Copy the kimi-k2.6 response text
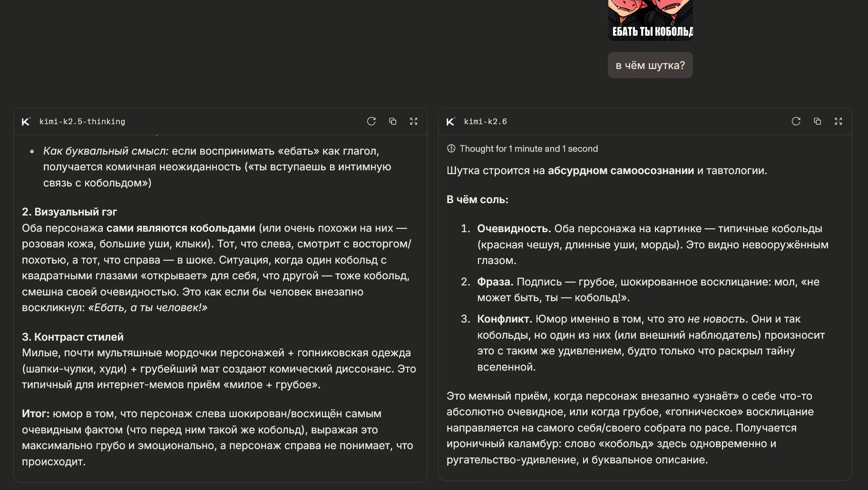868x490 pixels. click(817, 121)
